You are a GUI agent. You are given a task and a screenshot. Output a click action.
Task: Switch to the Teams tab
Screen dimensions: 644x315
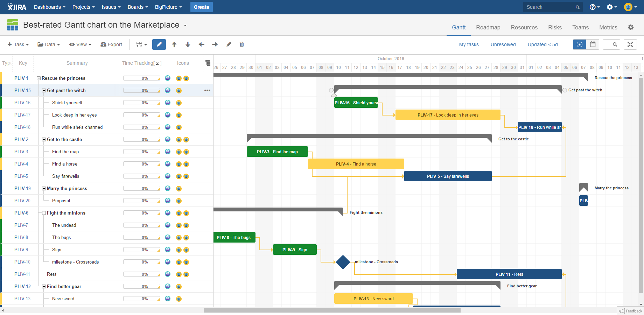point(580,27)
